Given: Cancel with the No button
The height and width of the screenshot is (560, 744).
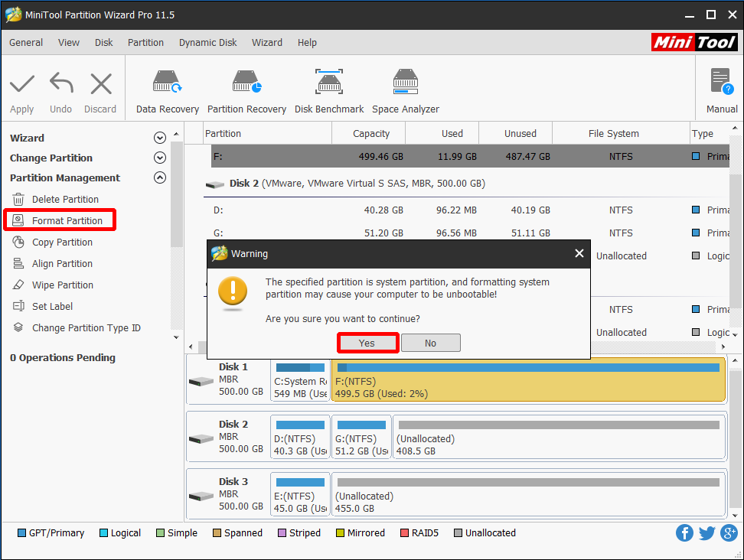Looking at the screenshot, I should [x=430, y=343].
